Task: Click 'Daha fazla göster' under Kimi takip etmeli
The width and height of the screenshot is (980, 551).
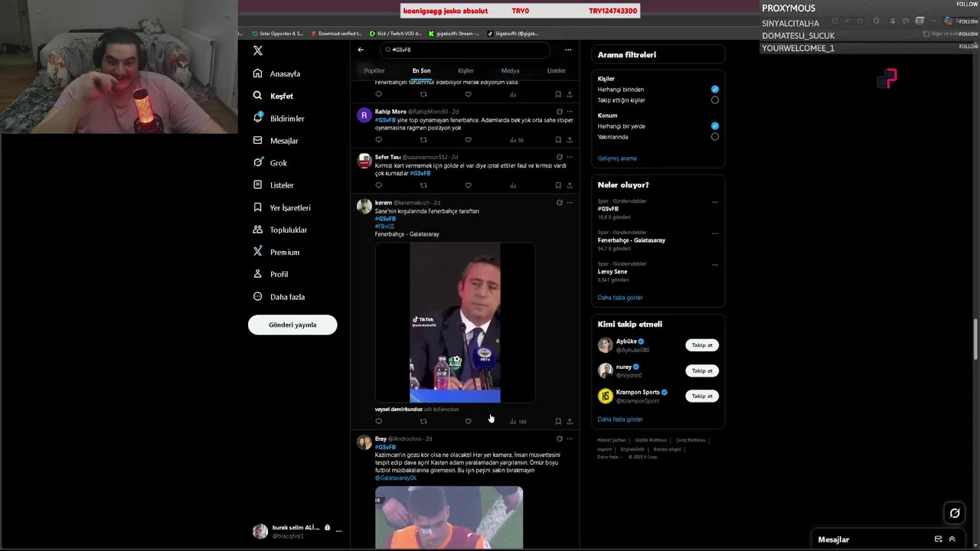Action: coord(620,419)
